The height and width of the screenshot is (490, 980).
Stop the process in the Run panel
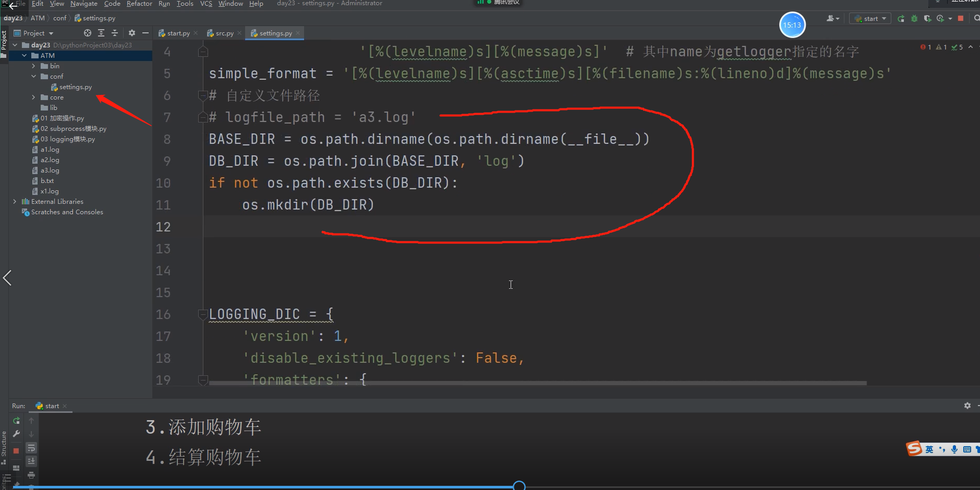pos(16,450)
